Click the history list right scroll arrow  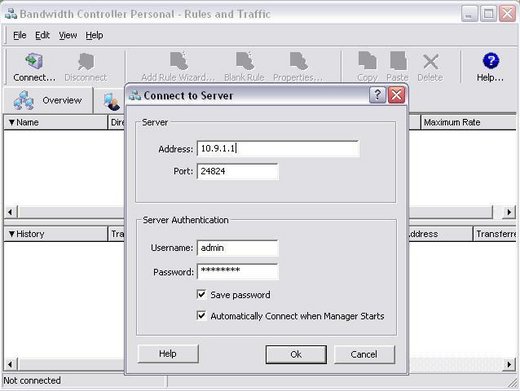(509, 364)
